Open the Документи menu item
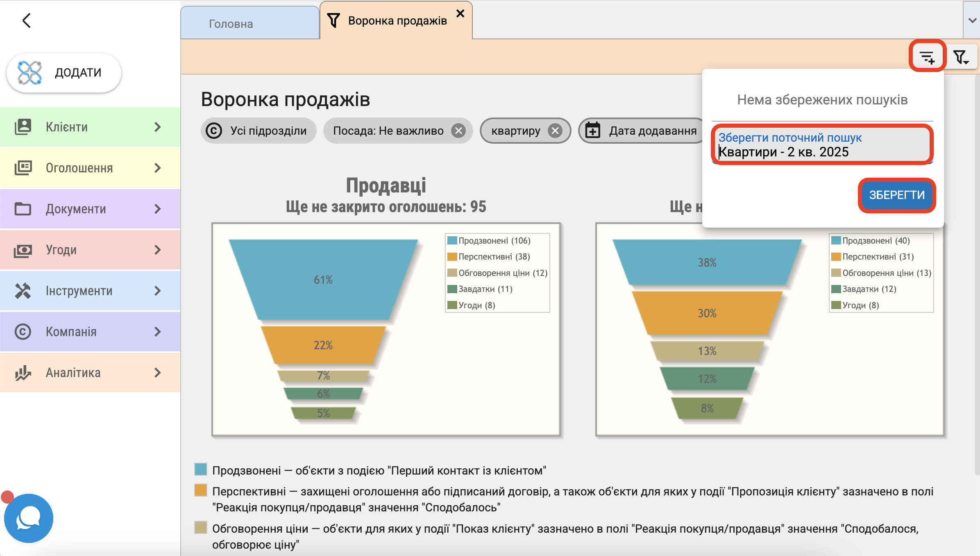The height and width of the screenshot is (556, 980). (76, 209)
